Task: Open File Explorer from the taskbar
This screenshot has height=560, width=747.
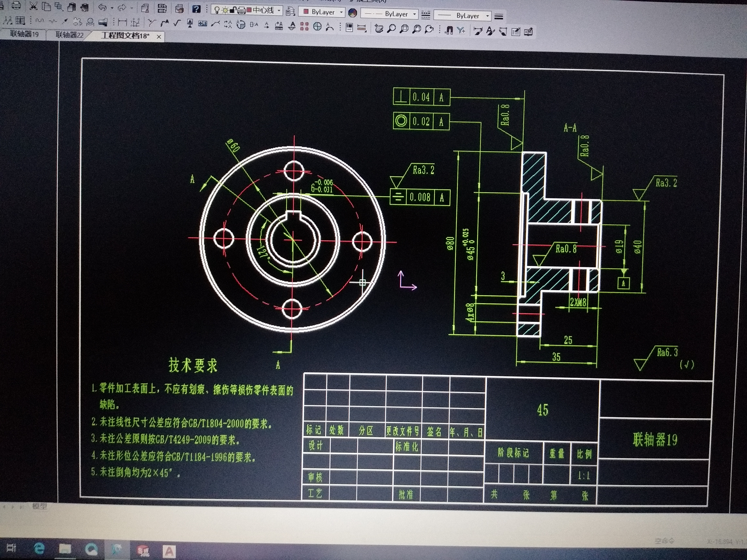Action: click(65, 549)
